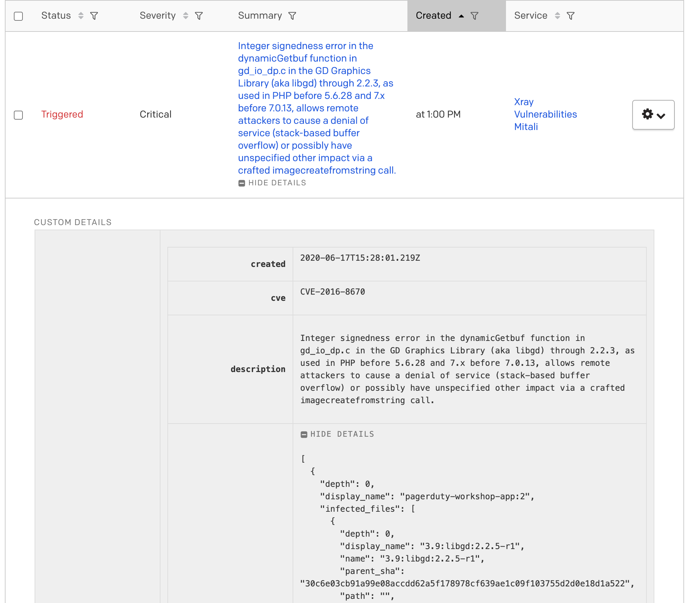Click the pagerduty-workshop-app:2 display_name line
The image size is (700, 603).
click(x=427, y=497)
